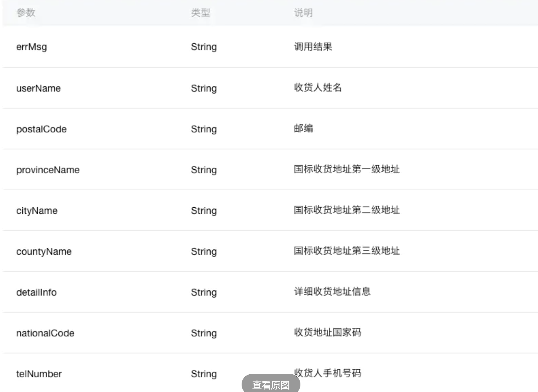The image size is (538, 392).
Task: Click the errMsg parameter cell
Action: 32,47
